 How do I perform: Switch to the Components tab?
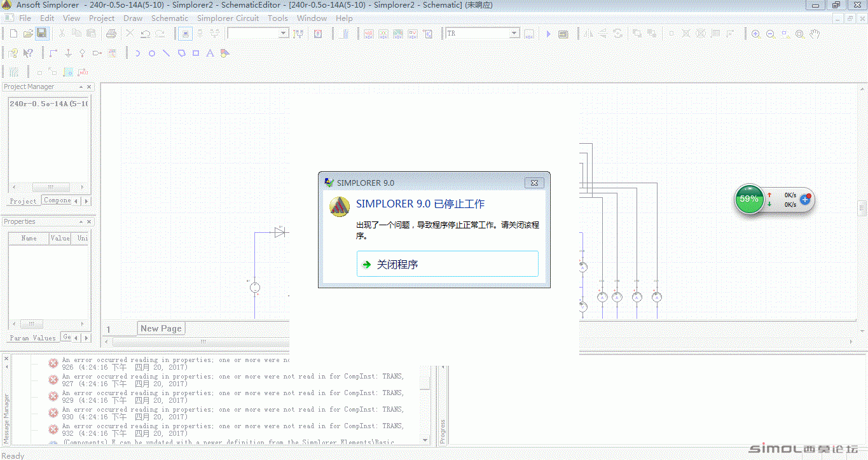point(57,200)
